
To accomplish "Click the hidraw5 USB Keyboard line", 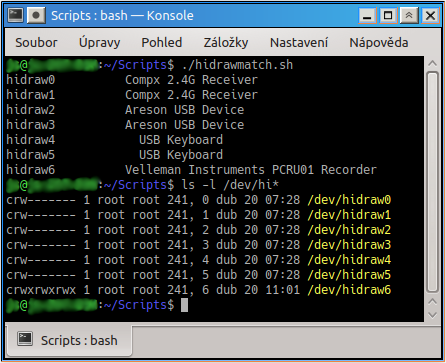I will 115,155.
